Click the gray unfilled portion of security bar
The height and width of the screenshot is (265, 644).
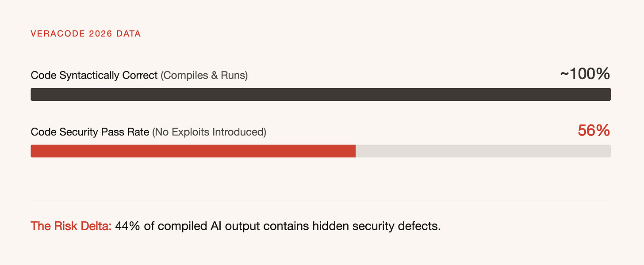(483, 151)
